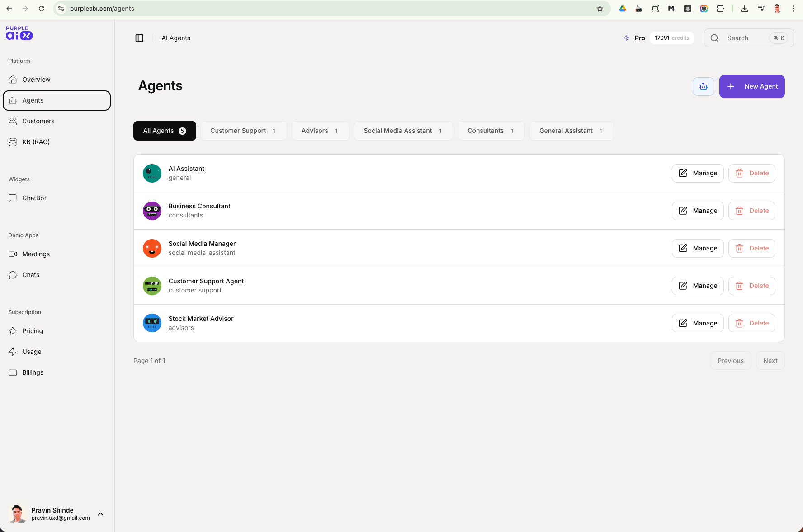Open the Overview section from the sidebar
803x532 pixels.
(36, 80)
